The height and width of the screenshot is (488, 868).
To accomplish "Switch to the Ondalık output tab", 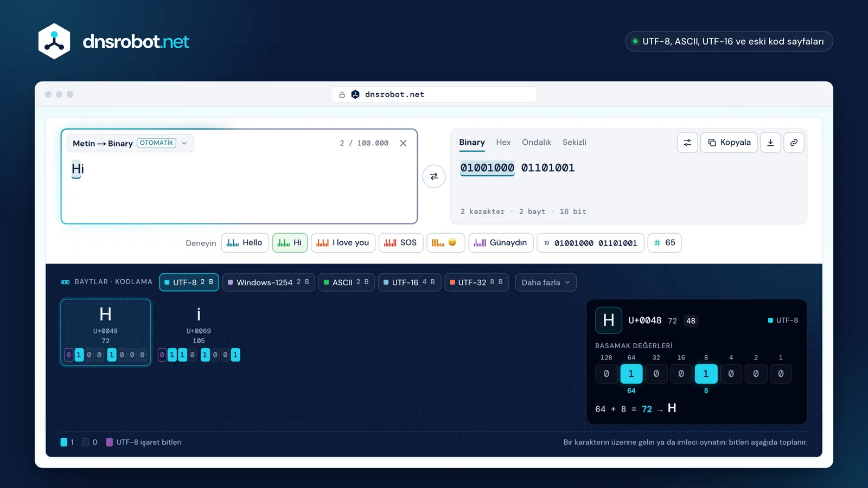I will (x=537, y=143).
